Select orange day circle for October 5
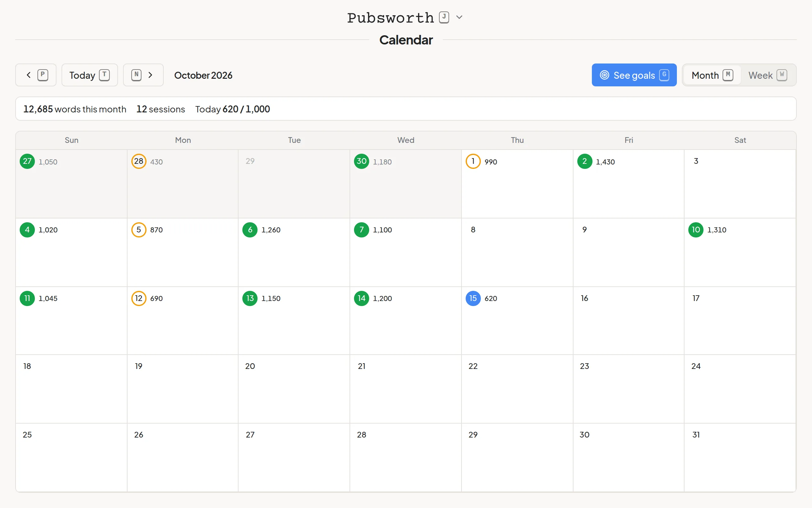The image size is (812, 508). tap(139, 230)
